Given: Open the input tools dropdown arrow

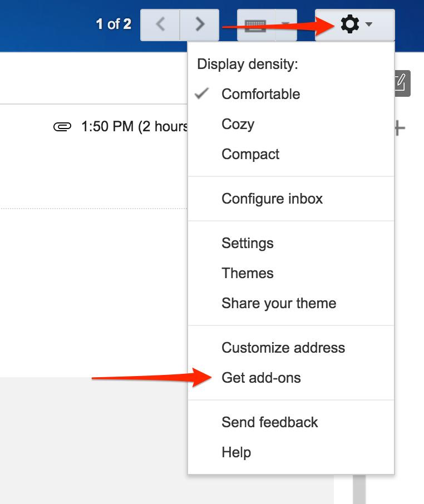Looking at the screenshot, I should pyautogui.click(x=286, y=24).
